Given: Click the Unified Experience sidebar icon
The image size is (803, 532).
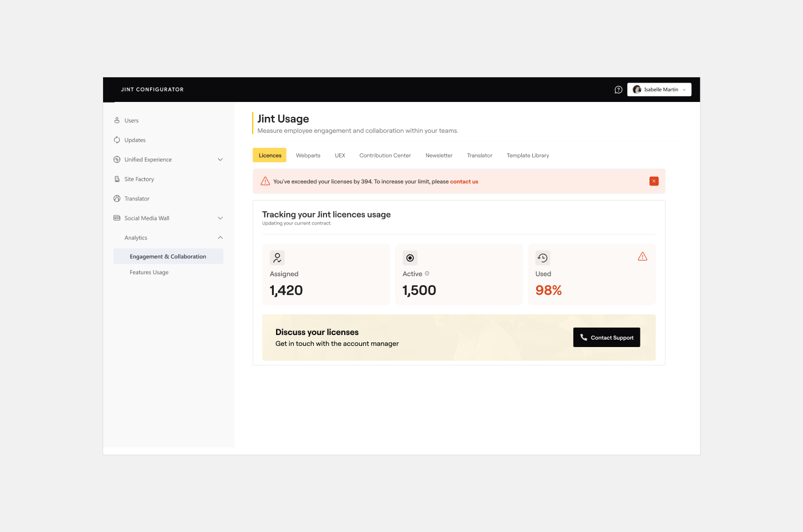Looking at the screenshot, I should pyautogui.click(x=117, y=160).
